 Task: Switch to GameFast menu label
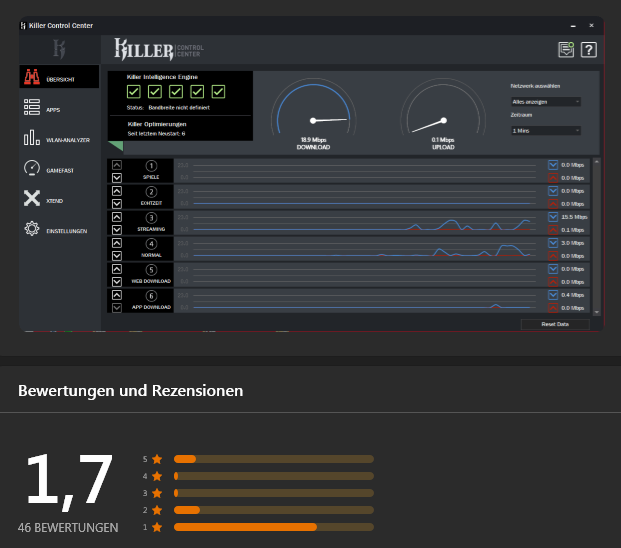60,171
